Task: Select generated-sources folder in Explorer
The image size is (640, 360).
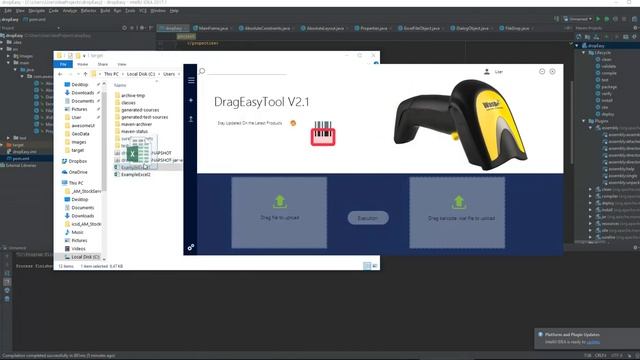Action: [137, 110]
